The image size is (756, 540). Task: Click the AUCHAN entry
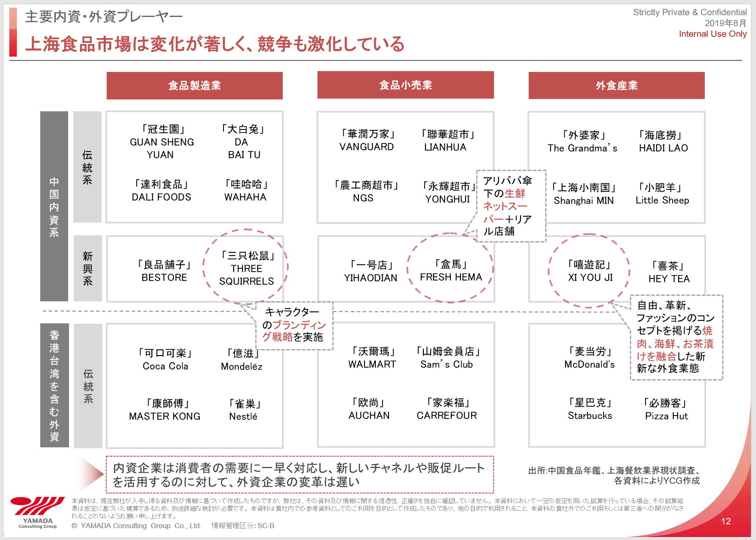click(369, 409)
